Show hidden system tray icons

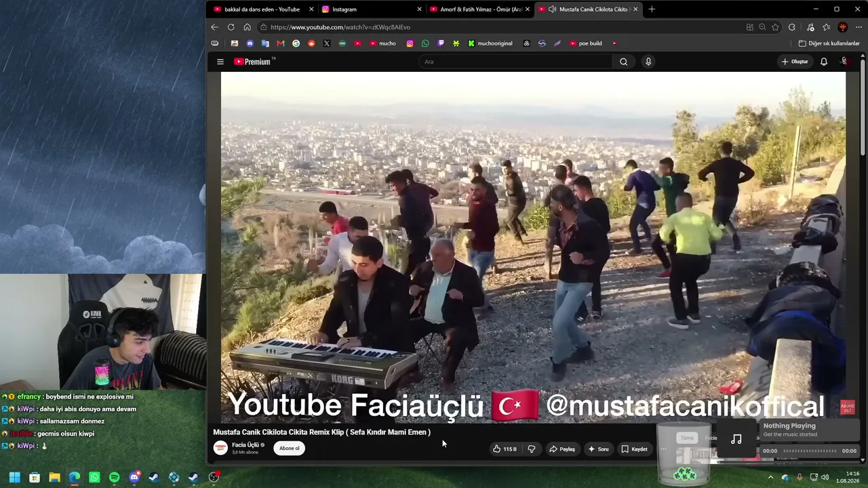[770, 477]
